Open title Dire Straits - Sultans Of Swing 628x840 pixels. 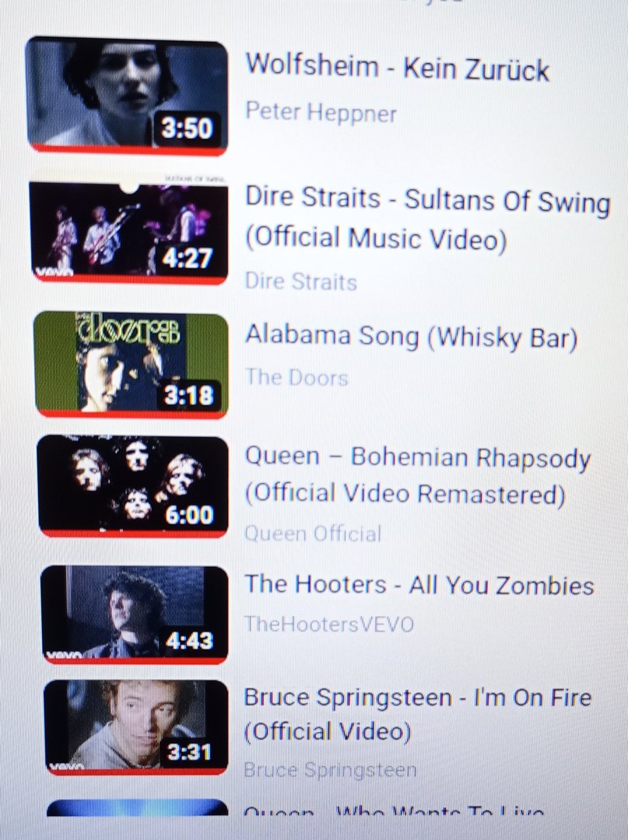[x=427, y=219]
